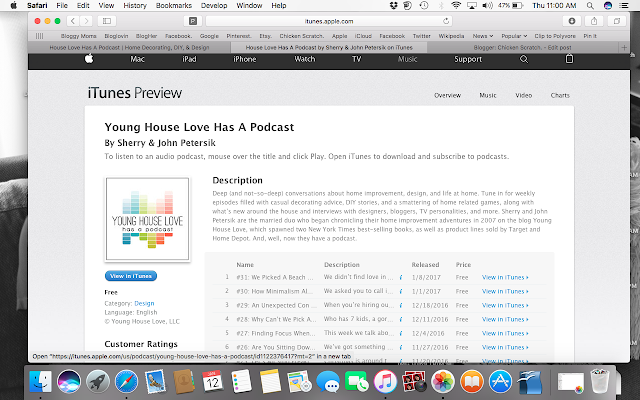
Task: Launch Siri from the Dock
Action: (69, 382)
